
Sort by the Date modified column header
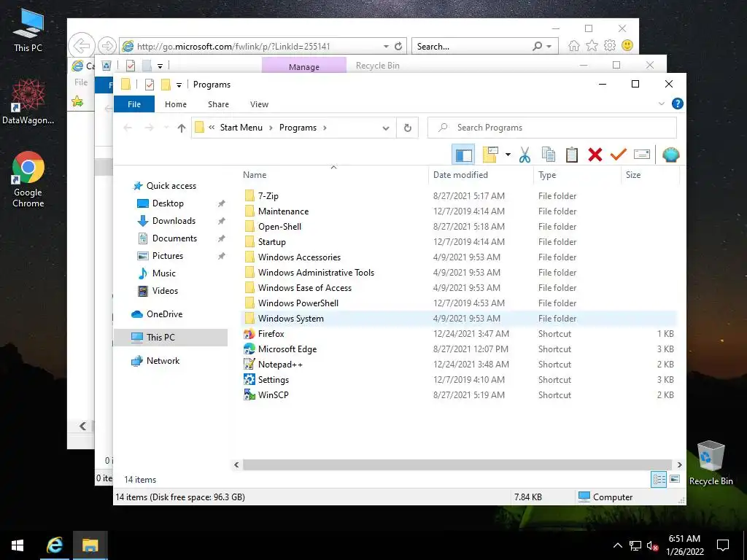[x=481, y=175]
